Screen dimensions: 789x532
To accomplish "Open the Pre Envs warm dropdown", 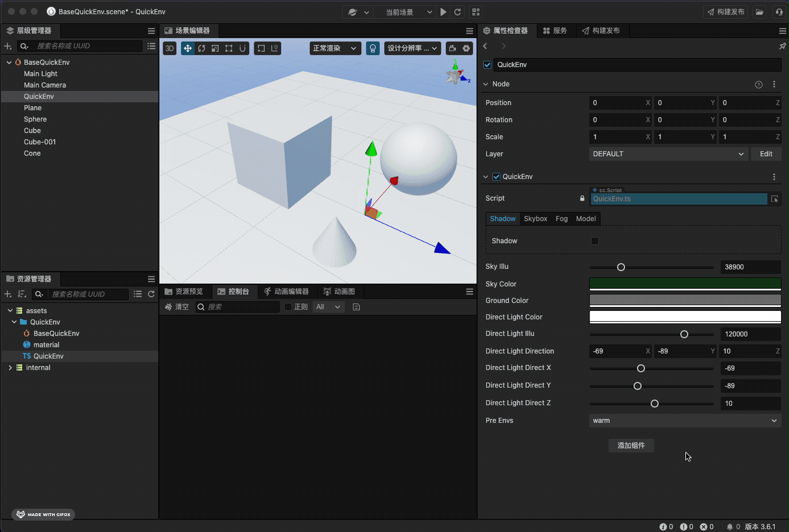I will pos(685,421).
